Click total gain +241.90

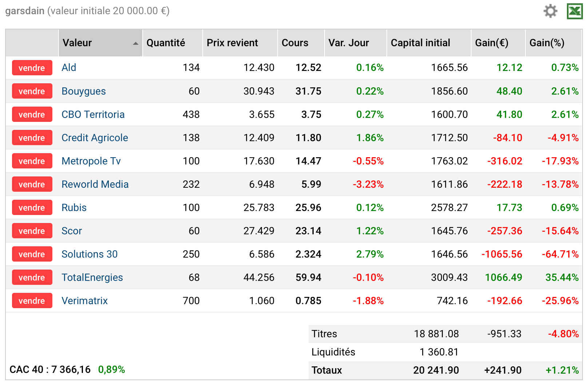tap(502, 370)
